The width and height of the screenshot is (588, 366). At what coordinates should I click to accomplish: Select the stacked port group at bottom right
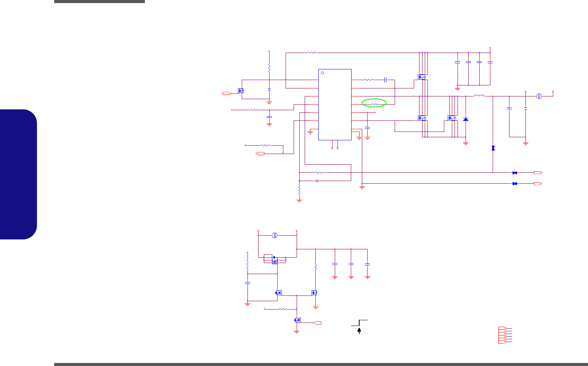(503, 335)
